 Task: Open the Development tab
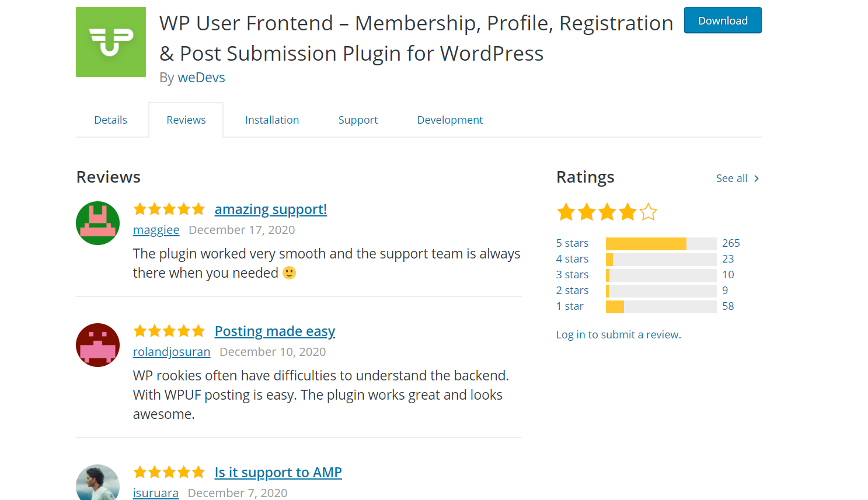(449, 120)
